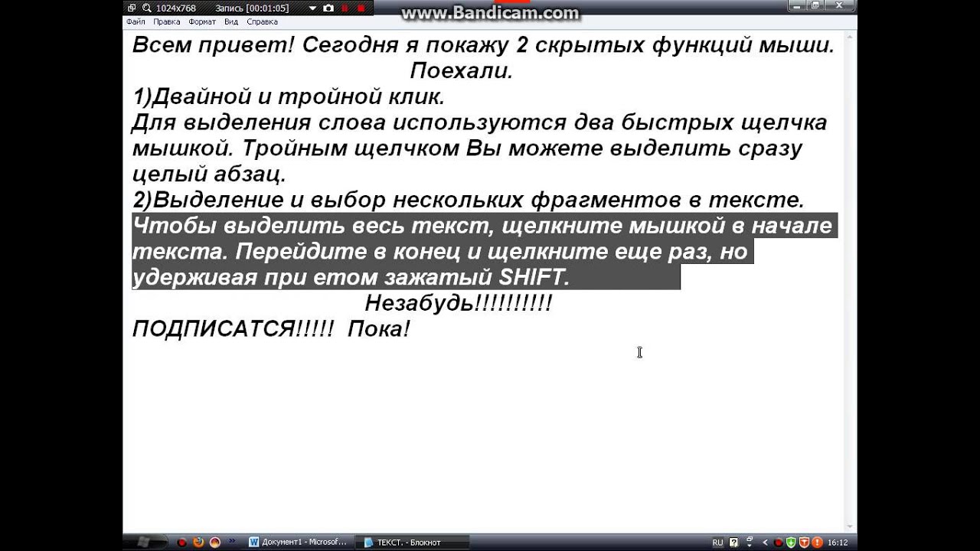Click the Запись [00:01:05] recording timer

click(252, 8)
